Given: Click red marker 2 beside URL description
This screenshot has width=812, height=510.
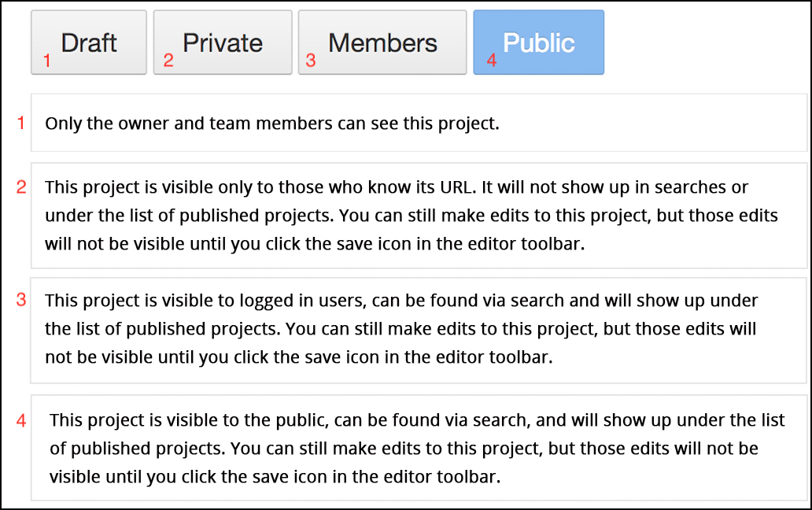Looking at the screenshot, I should [x=21, y=187].
